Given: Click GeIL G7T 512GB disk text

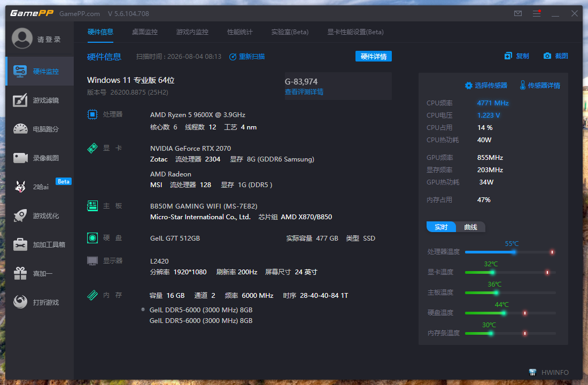Looking at the screenshot, I should pos(175,238).
